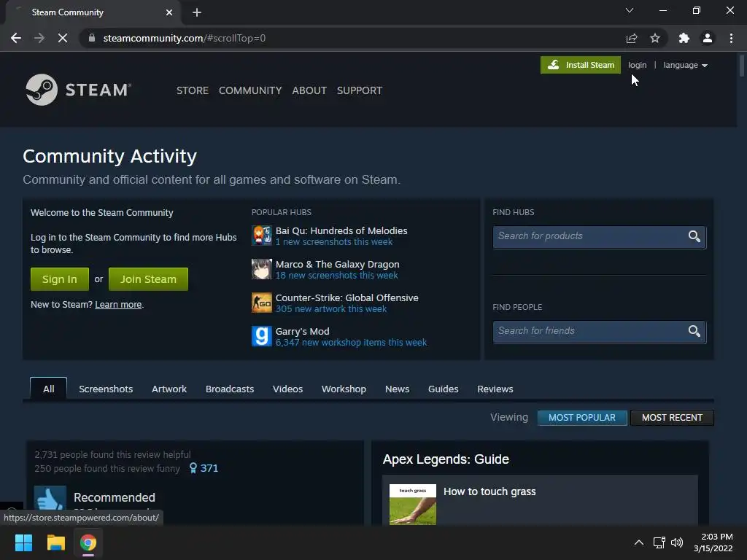747x560 pixels.
Task: Show hidden system tray icons
Action: (639, 542)
